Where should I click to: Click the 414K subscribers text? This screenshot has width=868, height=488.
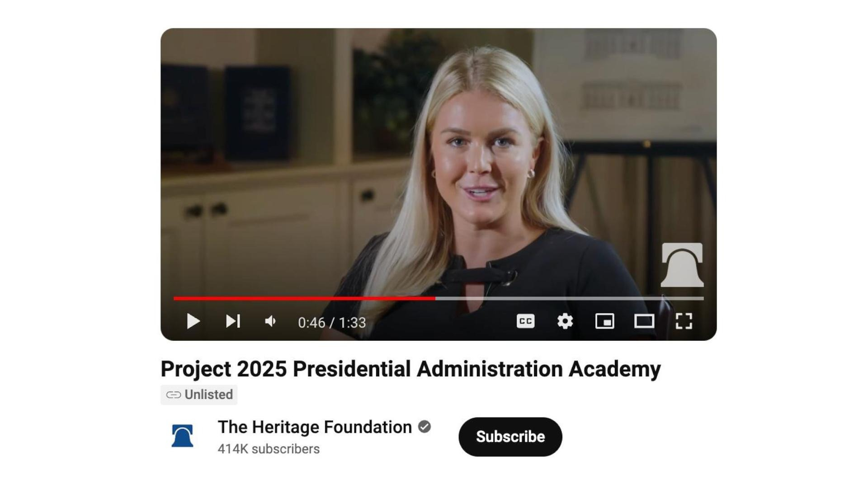(x=269, y=449)
